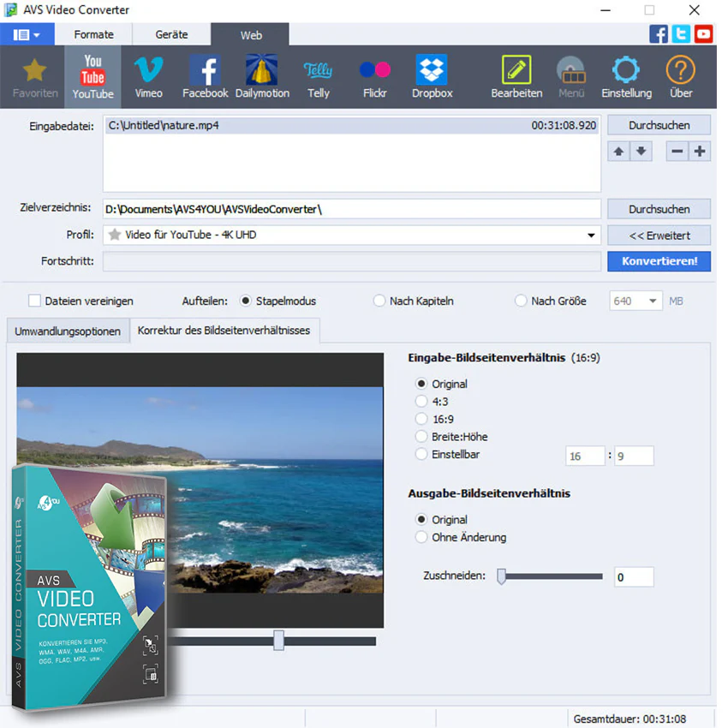Open the Bearbeiten editing tool
Image resolution: width=728 pixels, height=728 pixels.
(x=516, y=76)
